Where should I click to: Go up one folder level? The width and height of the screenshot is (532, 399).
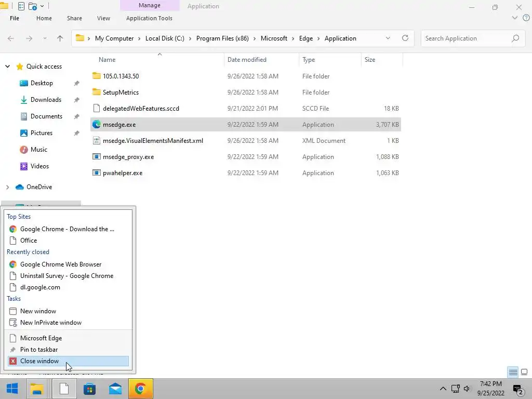point(60,38)
